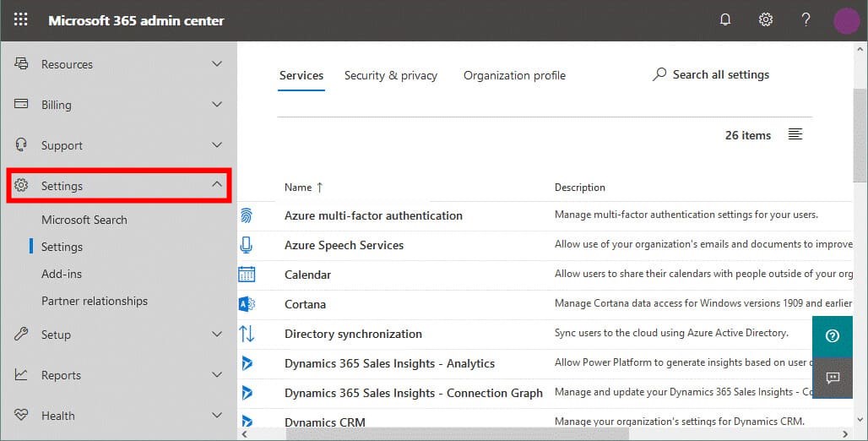This screenshot has width=868, height=441.
Task: Open Azure Speech Services settings
Action: (344, 245)
